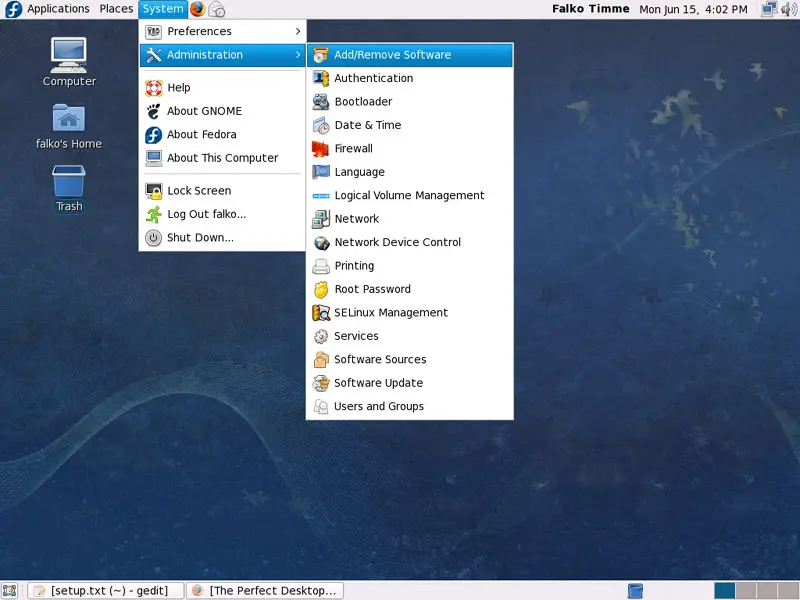Viewport: 800px width, 600px height.
Task: Click the volume speaker icon in panel
Action: tap(789, 9)
